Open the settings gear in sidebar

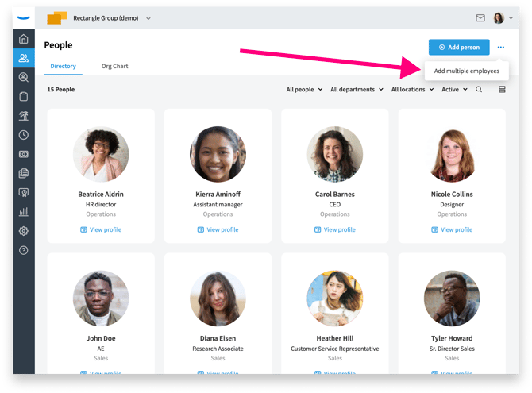point(23,231)
